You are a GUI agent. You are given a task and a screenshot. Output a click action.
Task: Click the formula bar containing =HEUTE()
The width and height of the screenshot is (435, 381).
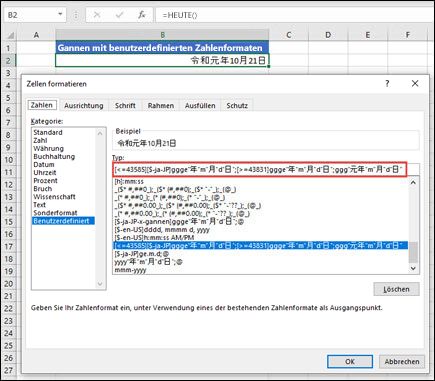[293, 15]
